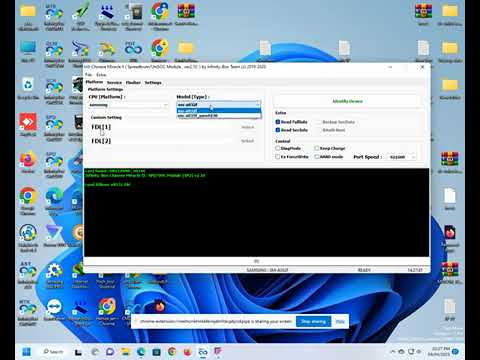The image size is (480, 360).
Task: Click the pink app icon in the taskbar
Action: click(x=218, y=352)
